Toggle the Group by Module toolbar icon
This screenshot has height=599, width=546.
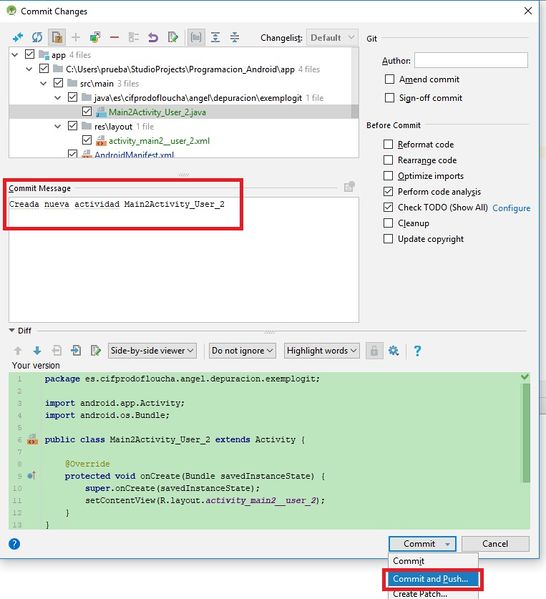coord(196,37)
